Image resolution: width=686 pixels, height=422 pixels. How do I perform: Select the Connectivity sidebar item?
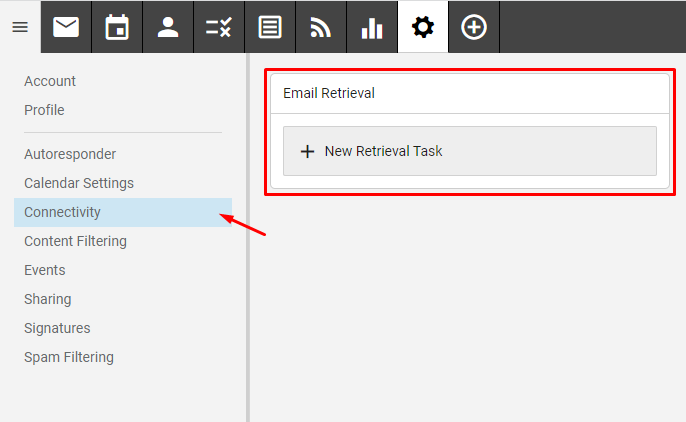pos(62,212)
